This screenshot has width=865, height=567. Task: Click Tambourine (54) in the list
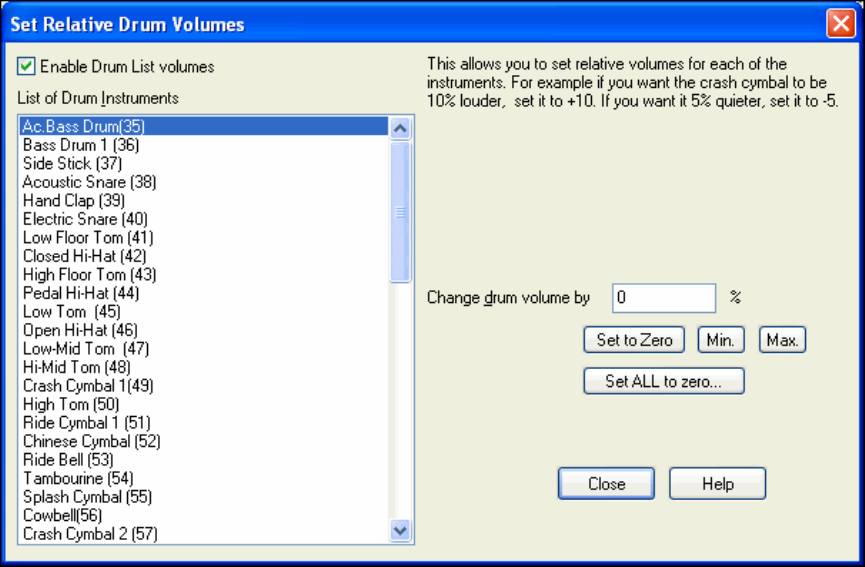tap(204, 478)
